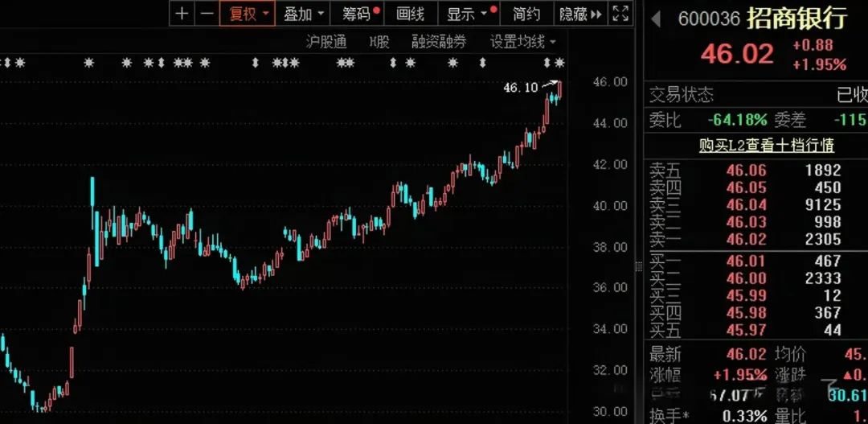
Task: Click the plus zoom-in chart button
Action: (x=182, y=14)
